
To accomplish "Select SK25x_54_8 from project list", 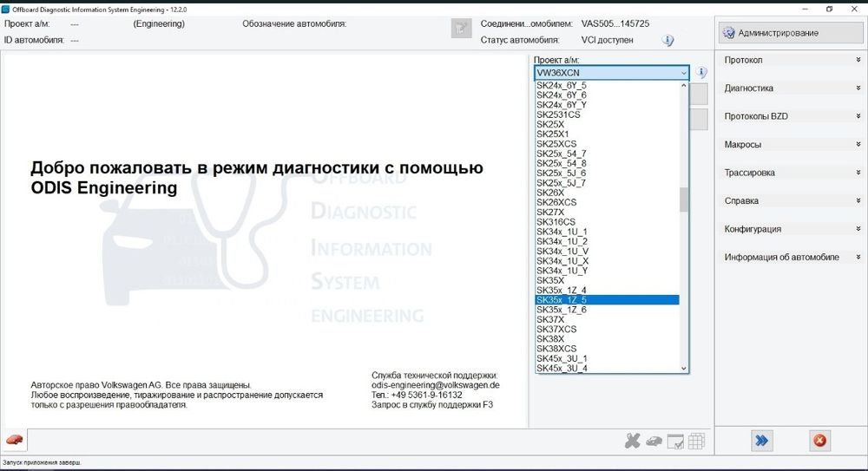I will point(607,163).
